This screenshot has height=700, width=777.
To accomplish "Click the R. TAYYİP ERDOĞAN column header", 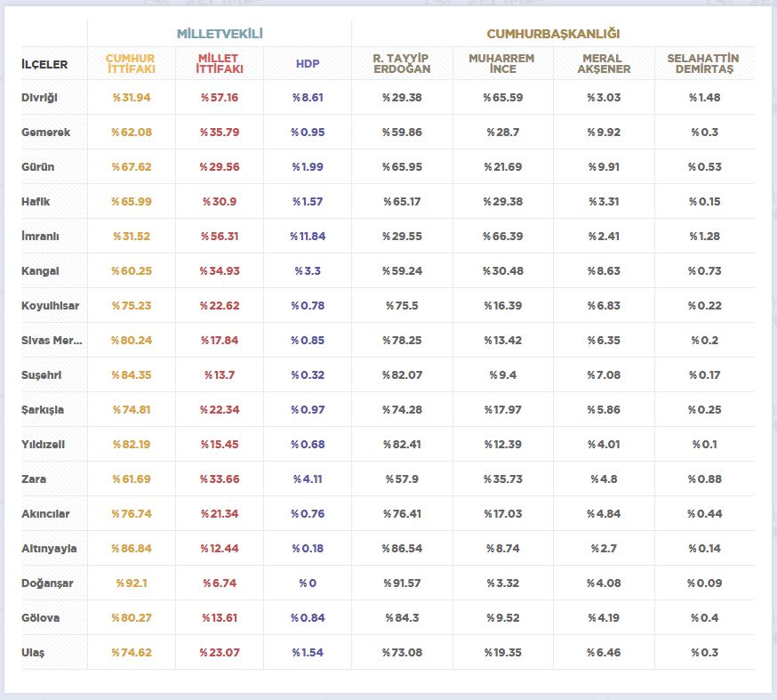I will pos(402,64).
